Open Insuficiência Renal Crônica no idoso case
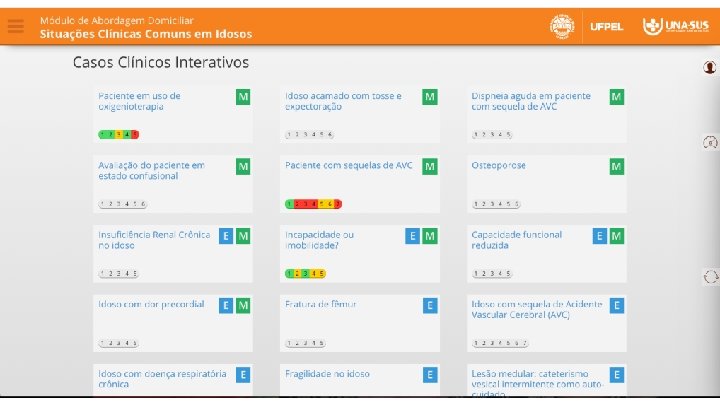The image size is (720, 405). point(154,240)
